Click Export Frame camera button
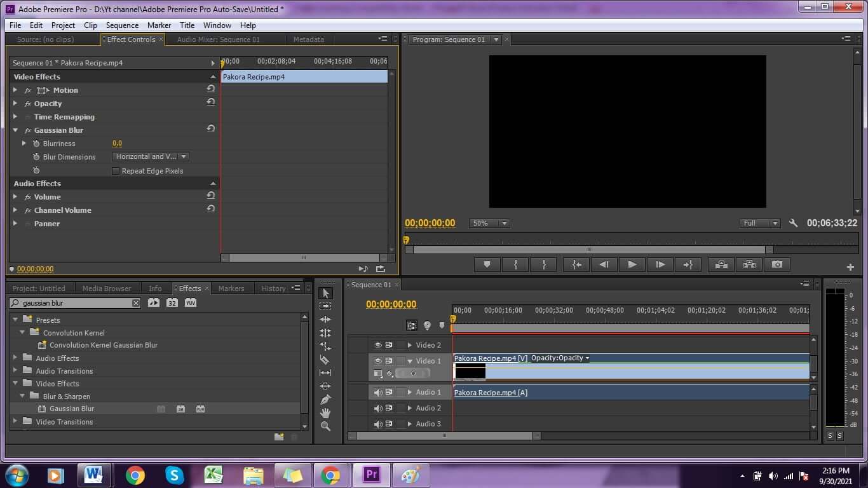 coord(776,264)
